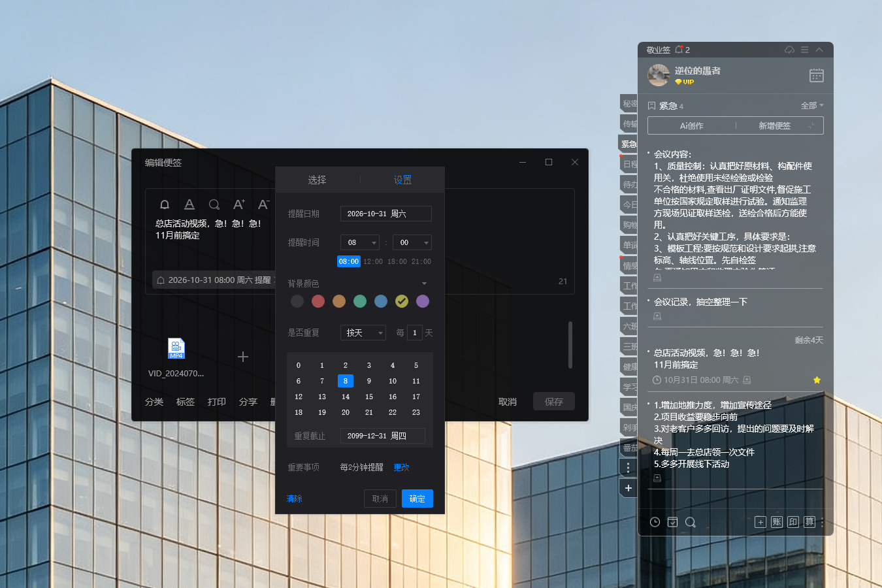882x588 pixels.
Task: Expand the 背景颜色 arrow
Action: click(425, 284)
